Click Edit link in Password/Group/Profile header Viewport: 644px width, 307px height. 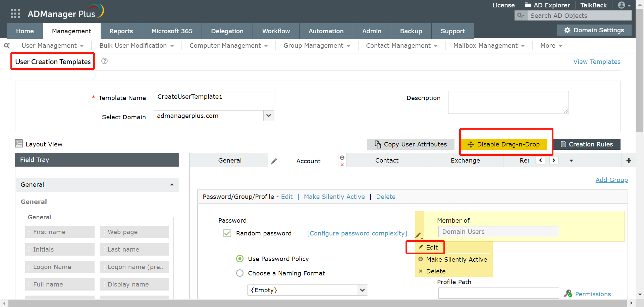click(x=287, y=196)
